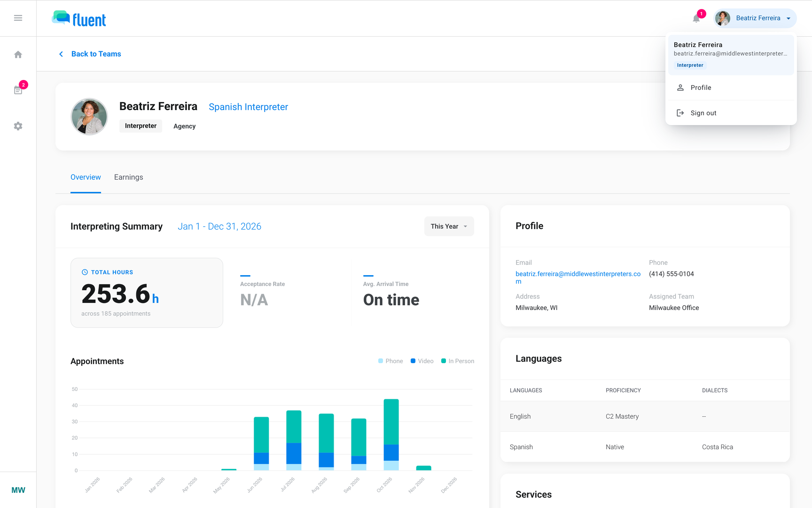
Task: Click the beatriz.ferreira email link in Profile
Action: [x=578, y=278]
